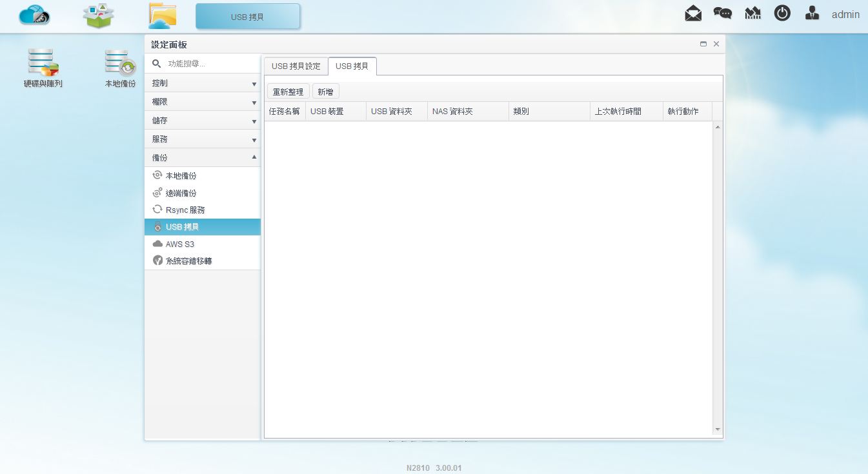Select Rsync 服務 menu entry
Screen dimensions: 868x474
[203, 210]
